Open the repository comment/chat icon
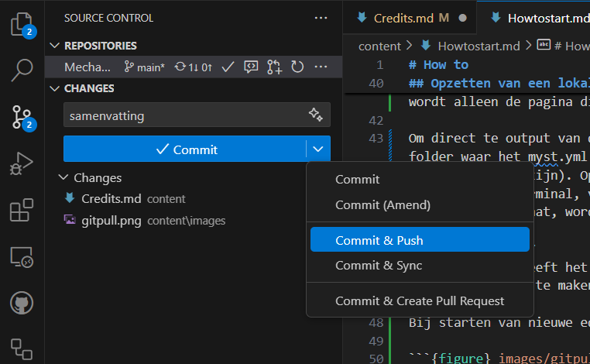This screenshot has width=590, height=364. pos(251,67)
